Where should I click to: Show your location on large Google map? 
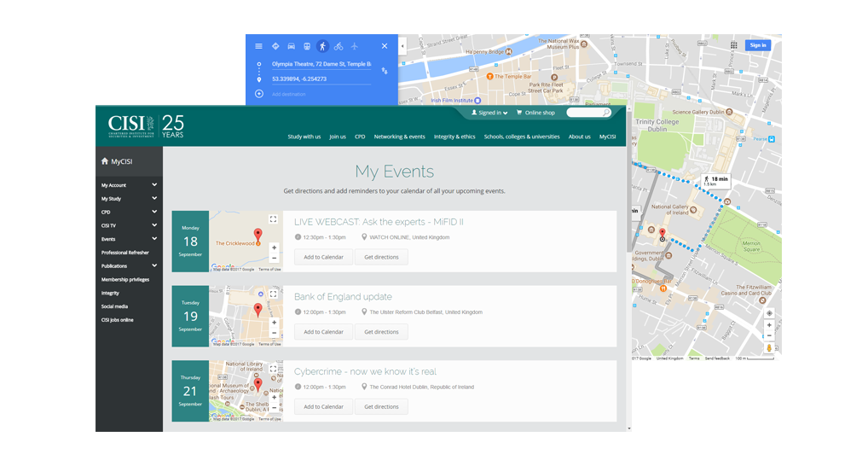pyautogui.click(x=769, y=313)
